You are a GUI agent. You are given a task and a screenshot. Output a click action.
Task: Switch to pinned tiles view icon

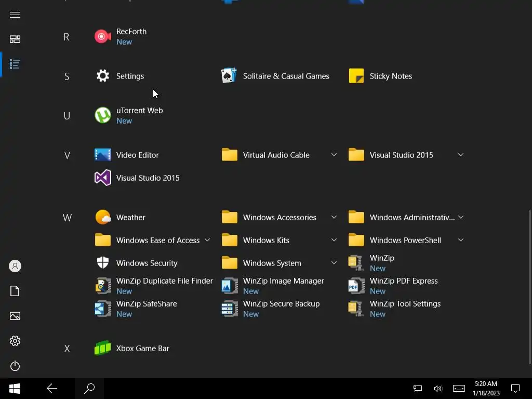(15, 39)
